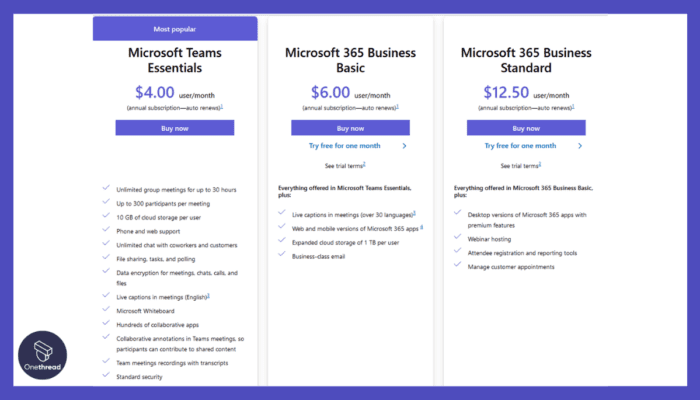Open footnote after Web and mobile versions text

(x=422, y=227)
